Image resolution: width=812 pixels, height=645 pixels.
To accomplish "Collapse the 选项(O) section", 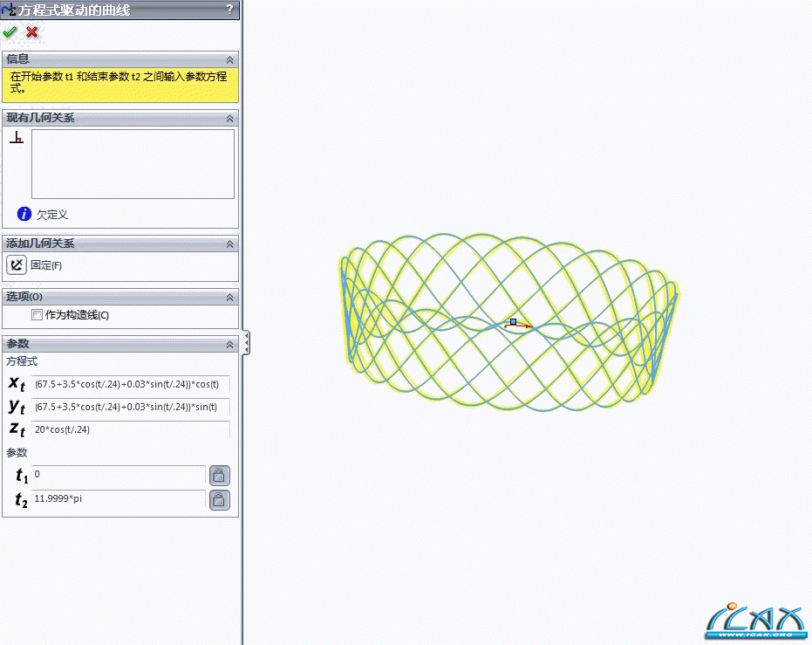I will (230, 298).
